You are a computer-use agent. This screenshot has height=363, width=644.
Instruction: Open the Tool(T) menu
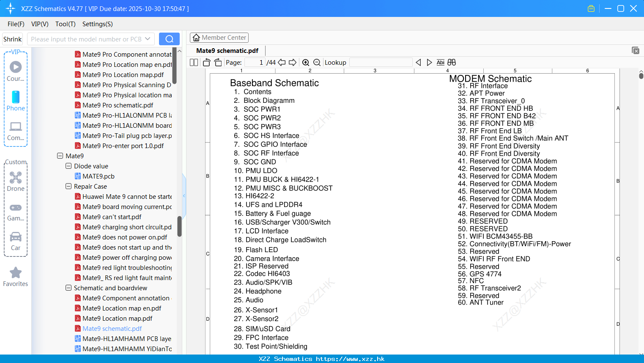66,24
